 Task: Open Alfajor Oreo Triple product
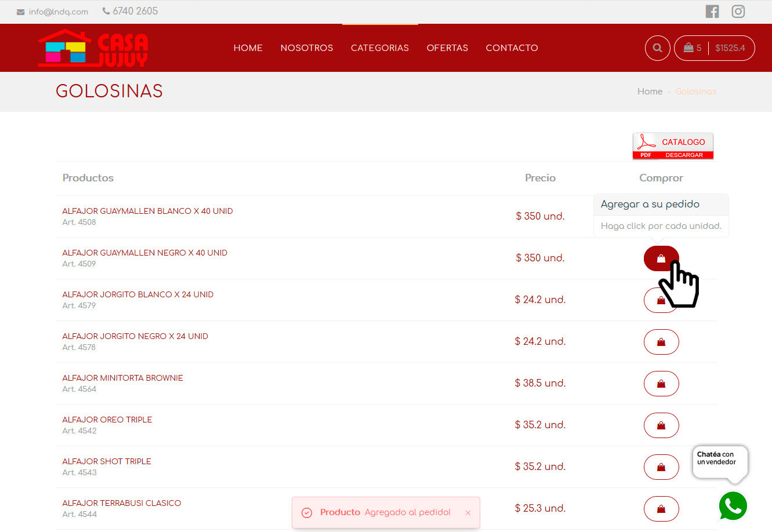pyautogui.click(x=107, y=420)
